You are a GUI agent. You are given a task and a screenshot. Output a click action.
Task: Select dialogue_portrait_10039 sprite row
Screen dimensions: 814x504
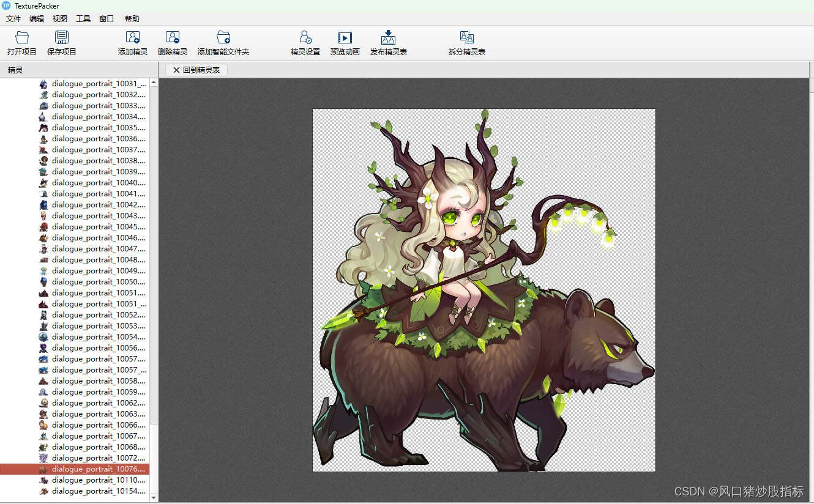[x=75, y=172]
